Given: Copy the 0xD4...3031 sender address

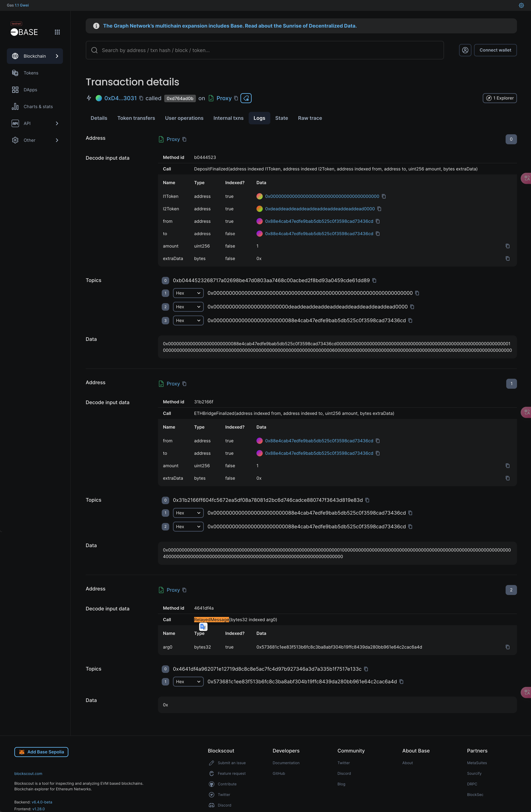Looking at the screenshot, I should (x=141, y=98).
